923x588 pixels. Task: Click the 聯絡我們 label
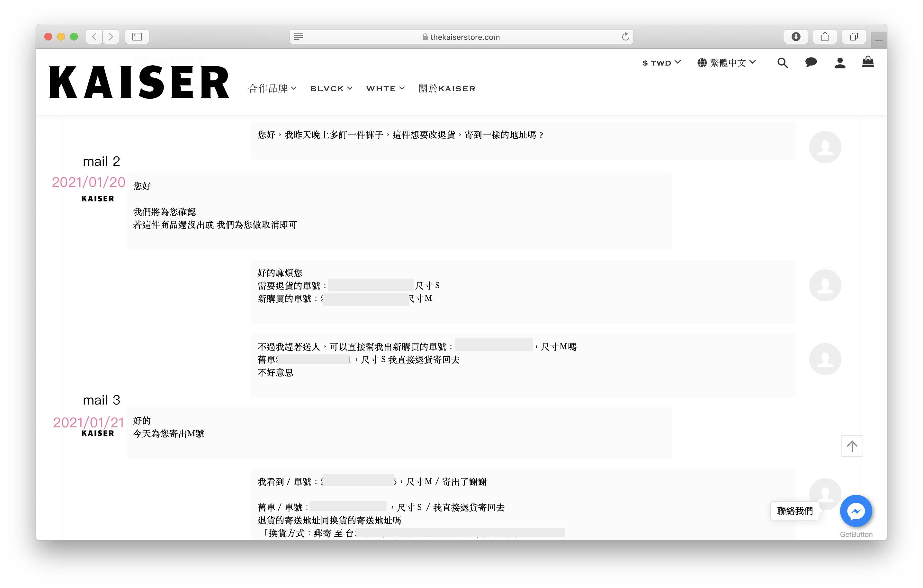coord(795,511)
